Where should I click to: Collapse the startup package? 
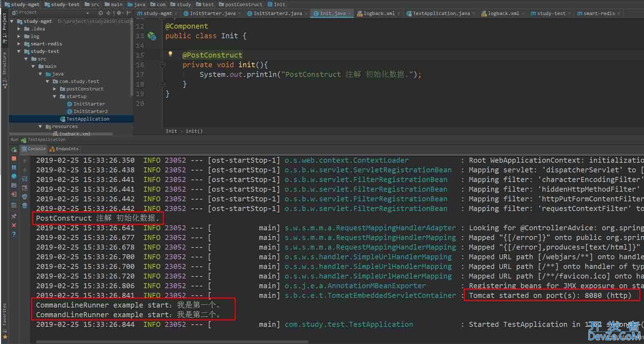point(55,97)
